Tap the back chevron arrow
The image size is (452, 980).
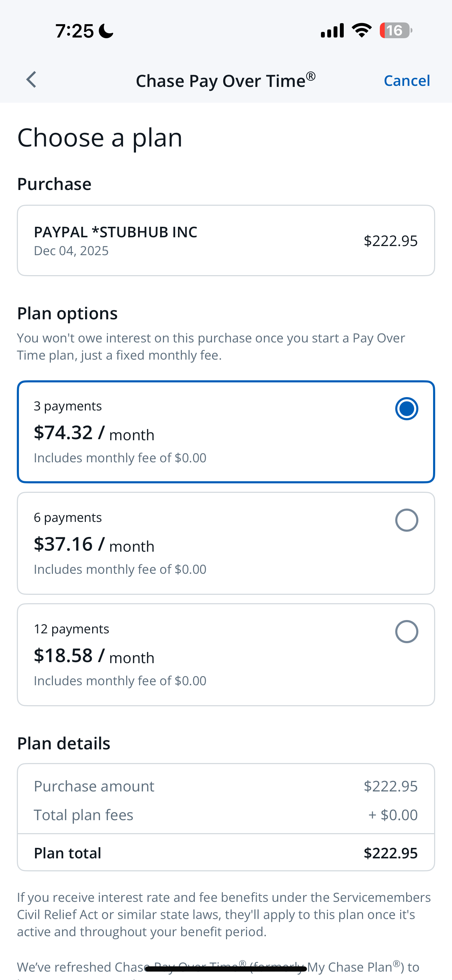pos(31,80)
